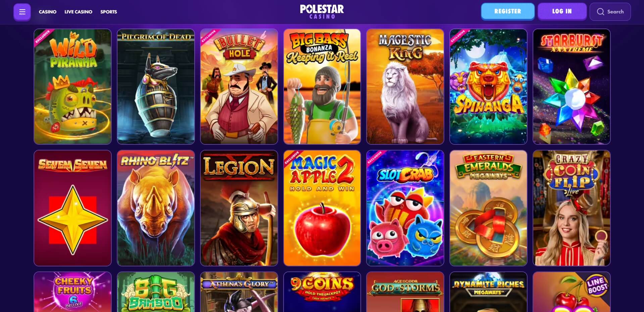The image size is (644, 312).
Task: Open the hamburger menu icon
Action: coord(22,12)
